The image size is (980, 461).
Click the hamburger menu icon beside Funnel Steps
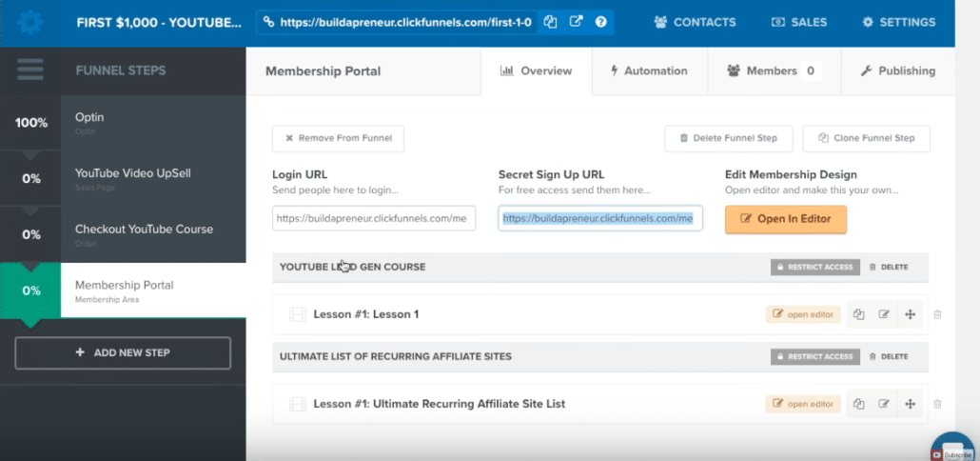pos(30,70)
